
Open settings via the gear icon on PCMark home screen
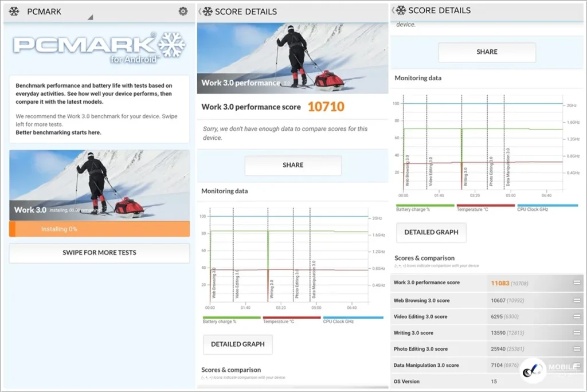[183, 11]
